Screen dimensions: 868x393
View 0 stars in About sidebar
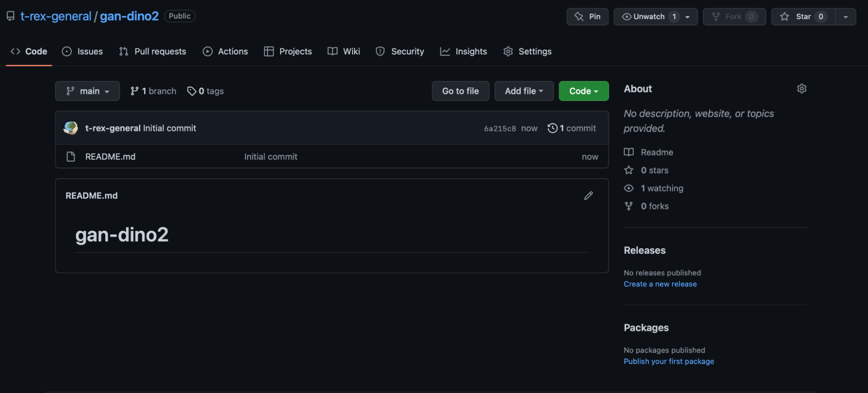[x=647, y=170]
